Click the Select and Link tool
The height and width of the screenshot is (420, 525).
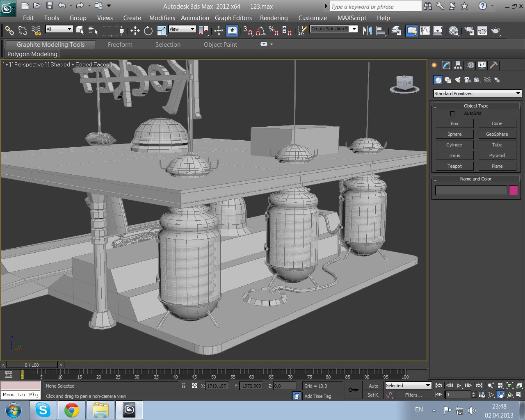point(9,31)
